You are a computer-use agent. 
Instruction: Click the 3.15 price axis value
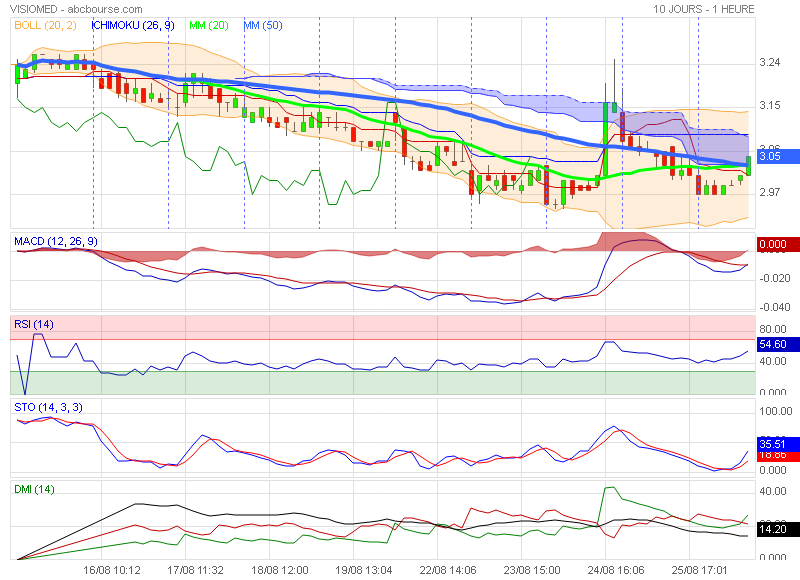[770, 105]
